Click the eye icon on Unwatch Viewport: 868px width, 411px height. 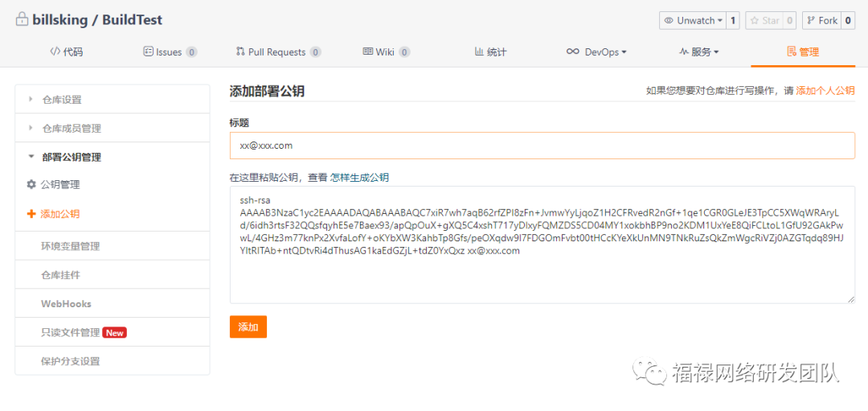(x=669, y=20)
